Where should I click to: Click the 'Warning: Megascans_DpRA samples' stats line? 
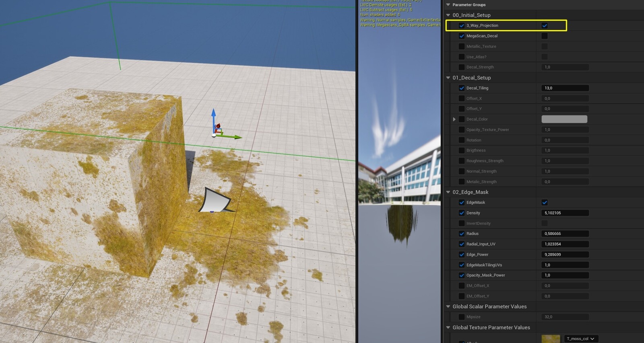pos(400,25)
